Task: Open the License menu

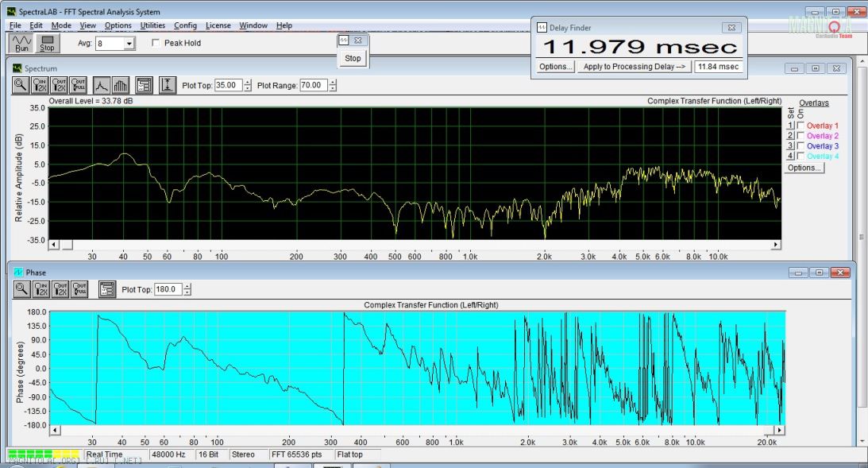Action: click(x=218, y=25)
